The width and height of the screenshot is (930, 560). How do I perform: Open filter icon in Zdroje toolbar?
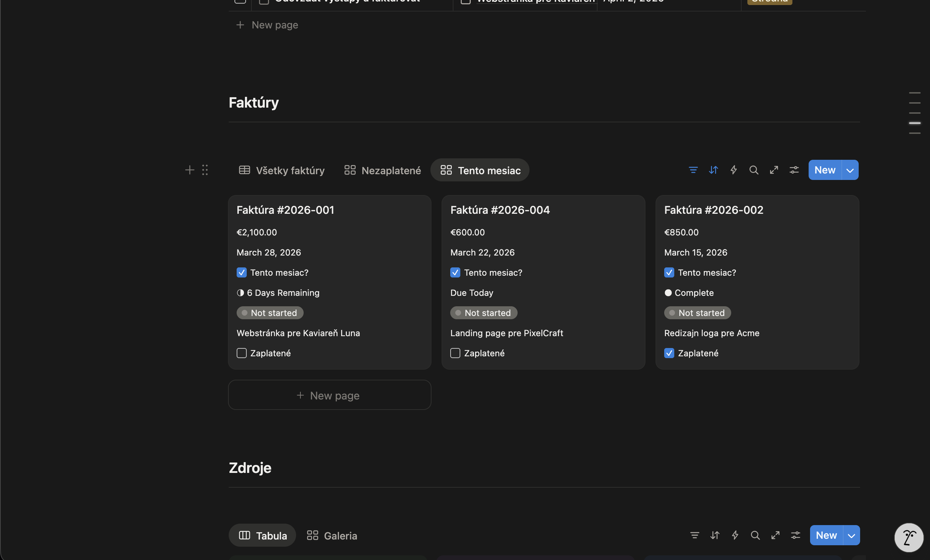click(694, 535)
